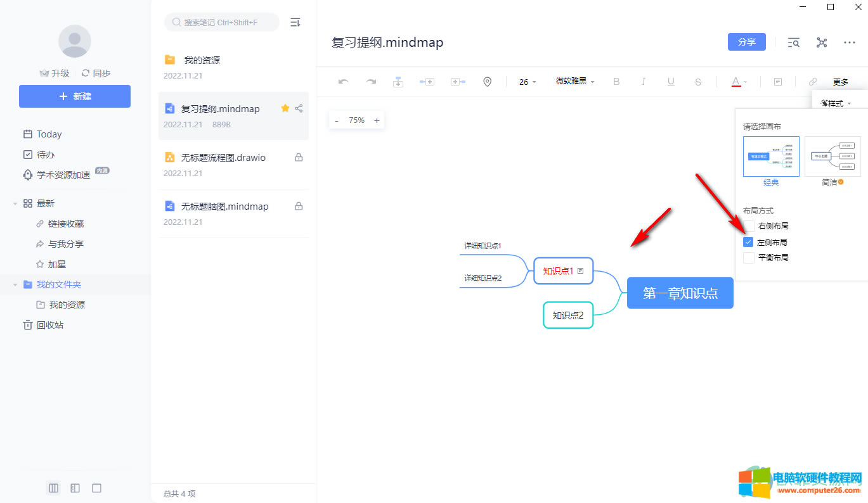Insert a hyperlink on the node

[812, 82]
